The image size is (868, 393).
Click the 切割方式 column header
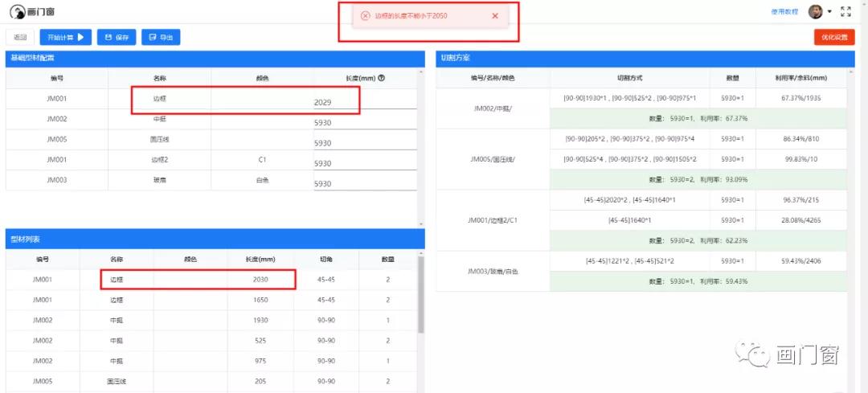630,78
